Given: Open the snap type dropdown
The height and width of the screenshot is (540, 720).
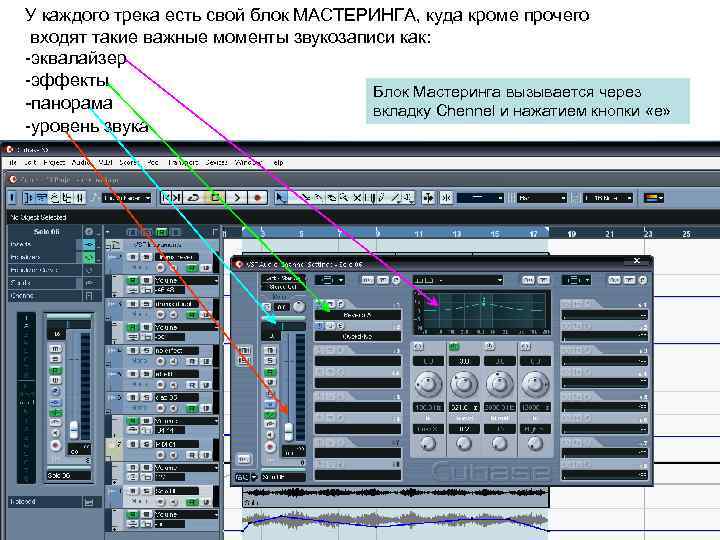Looking at the screenshot, I should (x=480, y=198).
